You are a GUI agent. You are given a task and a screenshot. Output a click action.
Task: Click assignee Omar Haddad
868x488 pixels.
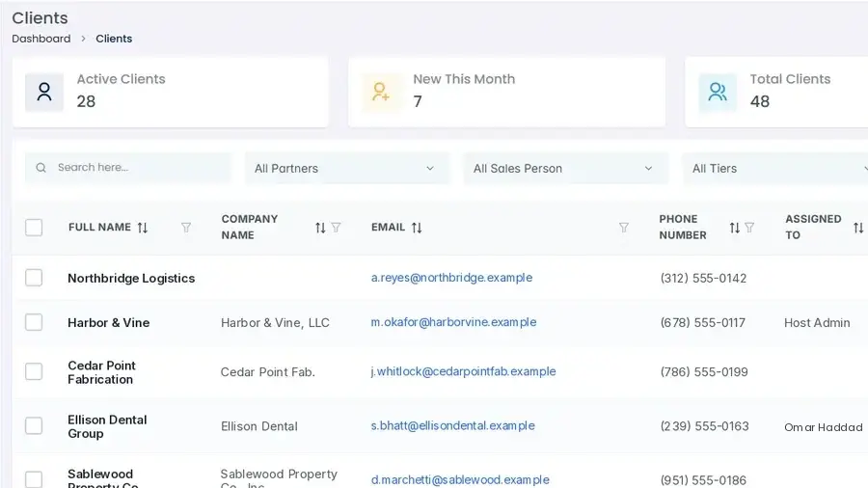coord(824,427)
